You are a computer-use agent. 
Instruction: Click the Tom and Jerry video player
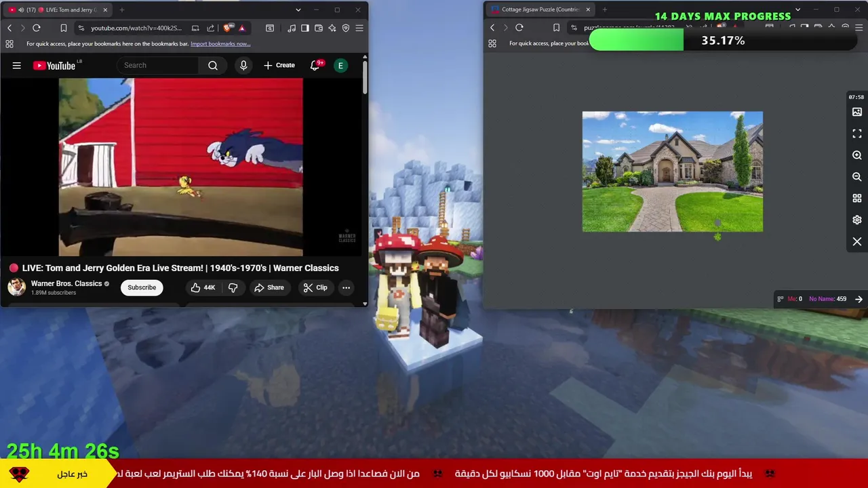coord(181,167)
